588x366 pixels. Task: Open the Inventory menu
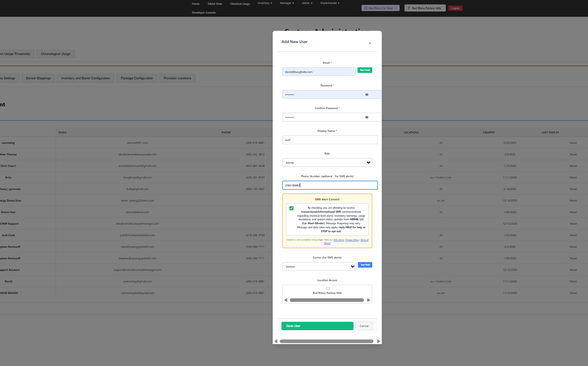click(265, 3)
